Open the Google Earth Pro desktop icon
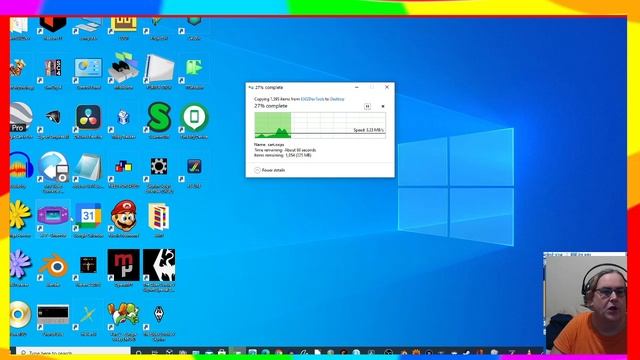640x360 pixels. [x=20, y=118]
